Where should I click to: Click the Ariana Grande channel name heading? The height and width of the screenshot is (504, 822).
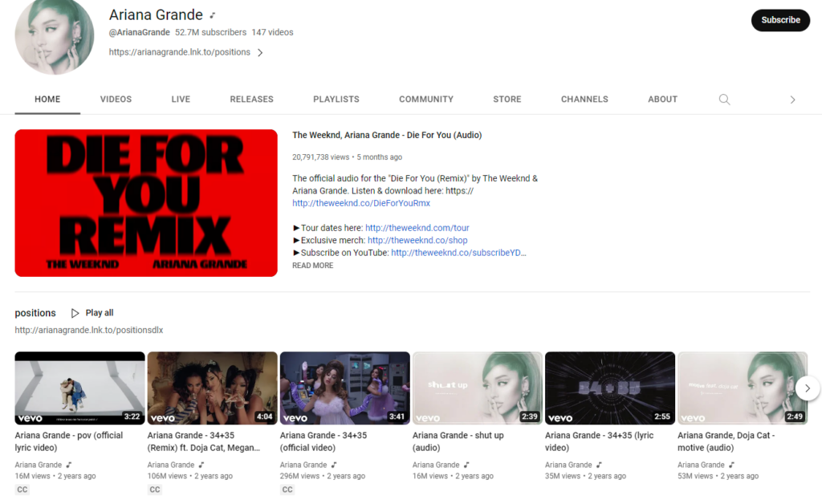tap(157, 14)
